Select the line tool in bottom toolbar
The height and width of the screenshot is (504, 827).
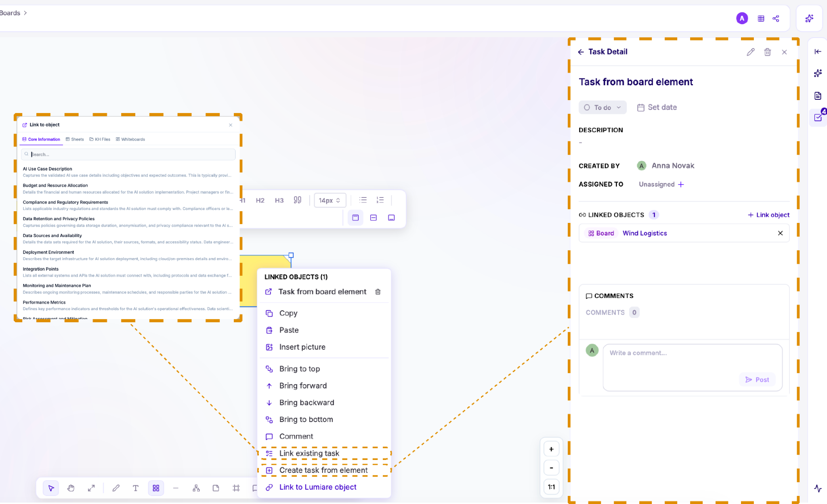[x=176, y=488]
